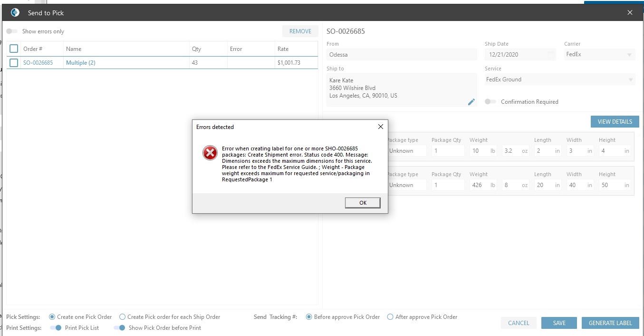
Task: Click the Qty column header
Action: click(196, 49)
